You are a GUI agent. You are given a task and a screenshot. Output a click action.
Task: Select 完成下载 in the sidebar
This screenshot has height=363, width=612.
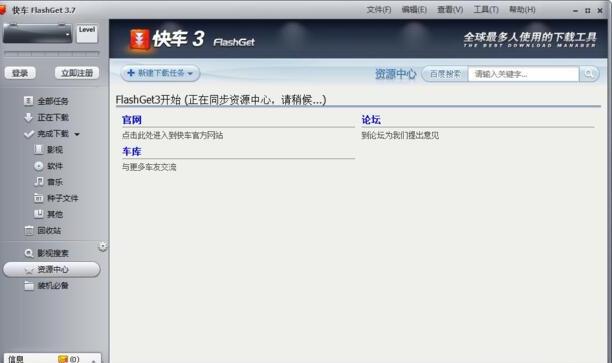(x=53, y=134)
